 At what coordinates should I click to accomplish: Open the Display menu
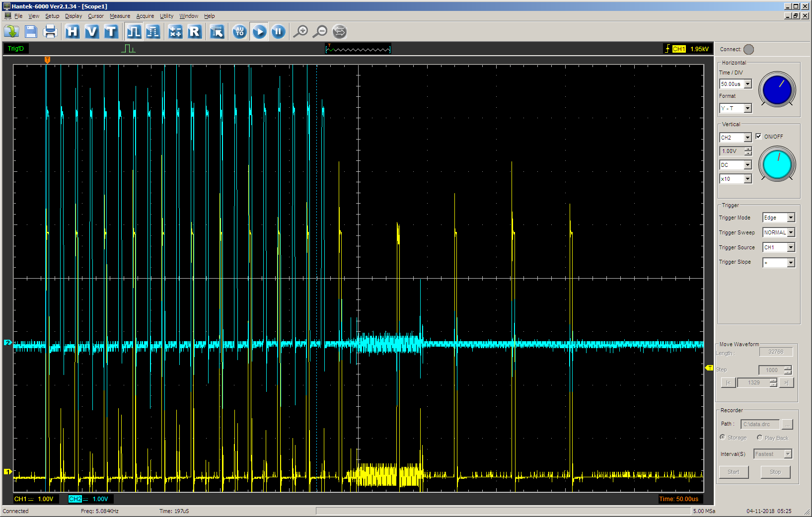pos(74,16)
